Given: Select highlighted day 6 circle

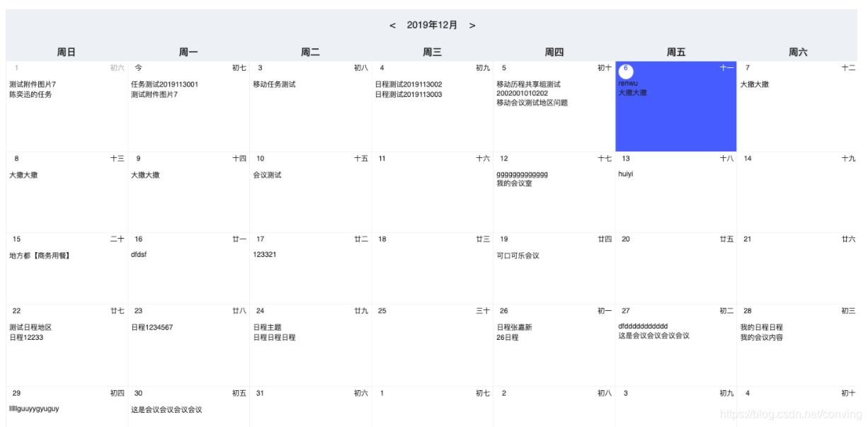Looking at the screenshot, I should click(626, 71).
